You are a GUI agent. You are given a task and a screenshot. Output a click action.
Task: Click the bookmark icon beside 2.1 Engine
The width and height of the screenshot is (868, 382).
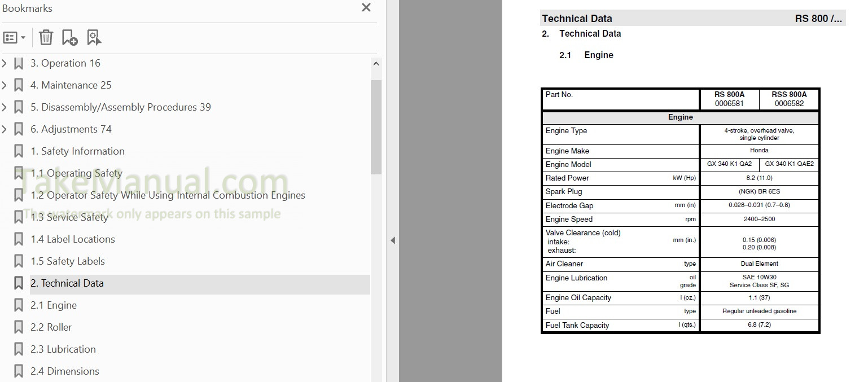19,305
